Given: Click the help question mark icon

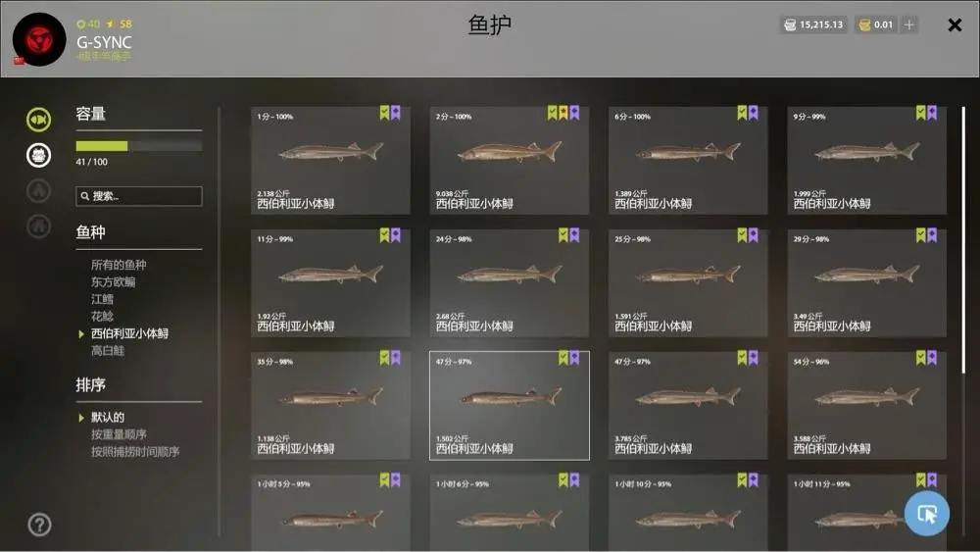Looking at the screenshot, I should [x=39, y=525].
